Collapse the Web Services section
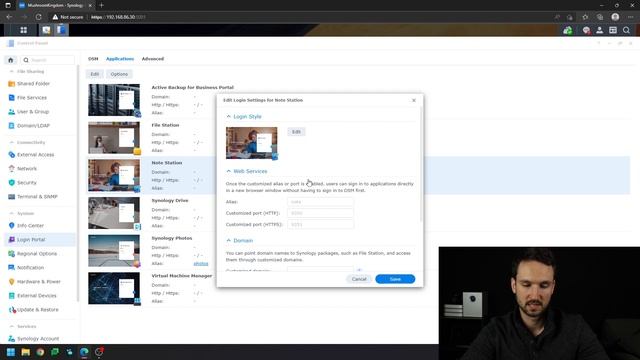This screenshot has width=640, height=360. [x=229, y=171]
